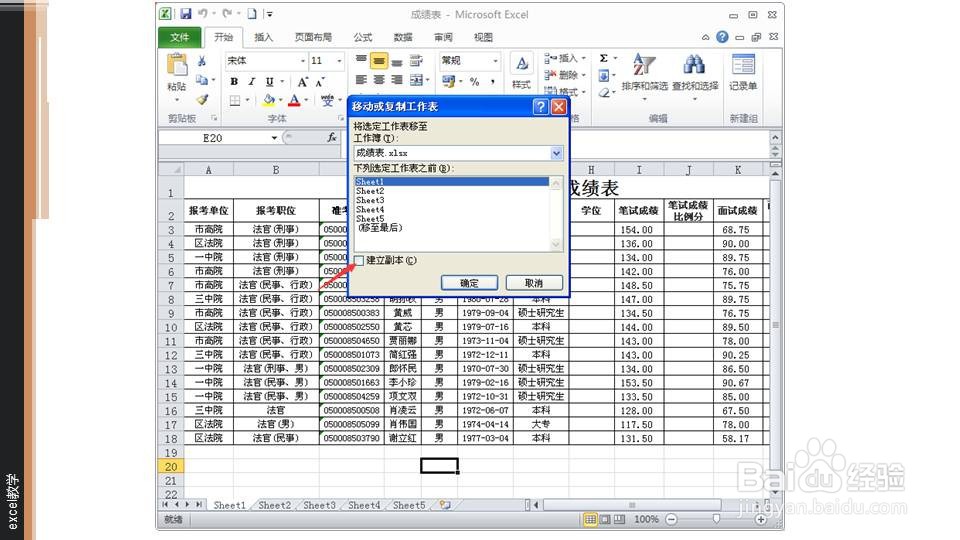Open the 工作簿 workbook dropdown in dialog
960x540 pixels.
click(x=556, y=153)
